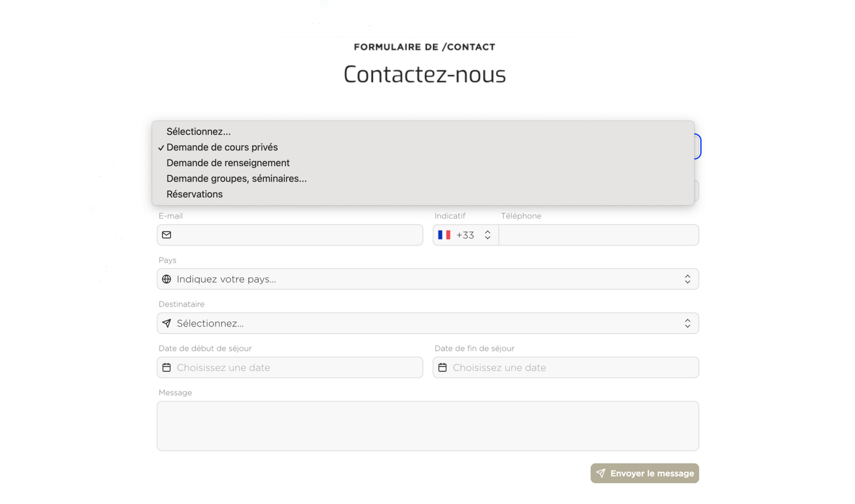Send the form with Envoyer le message
The height and width of the screenshot is (504, 855).
point(645,473)
